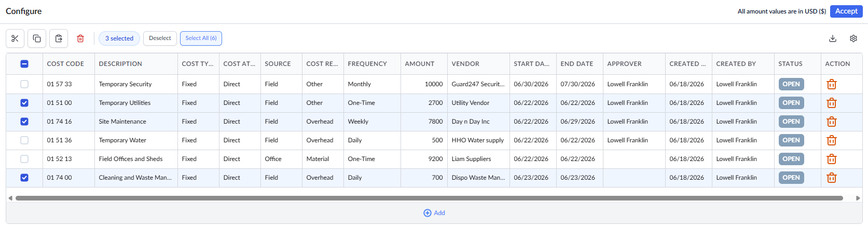Delete selected rows with red trash icon
Screen dimensions: 868x227
pyautogui.click(x=80, y=38)
